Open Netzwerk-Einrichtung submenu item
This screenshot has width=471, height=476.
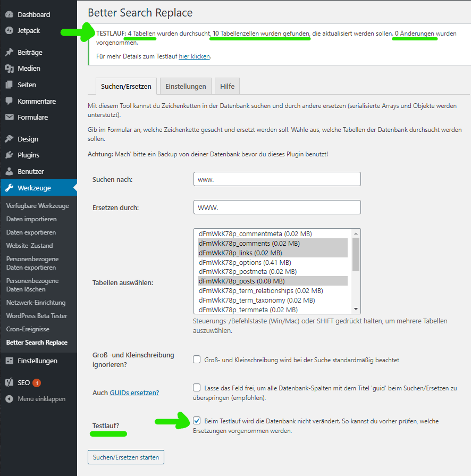pyautogui.click(x=36, y=303)
